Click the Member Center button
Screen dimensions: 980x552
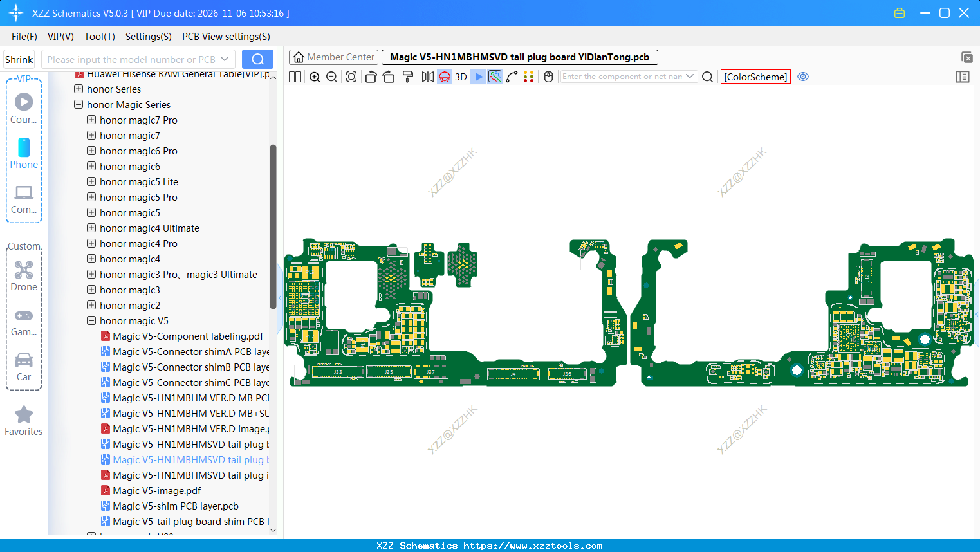(x=333, y=57)
